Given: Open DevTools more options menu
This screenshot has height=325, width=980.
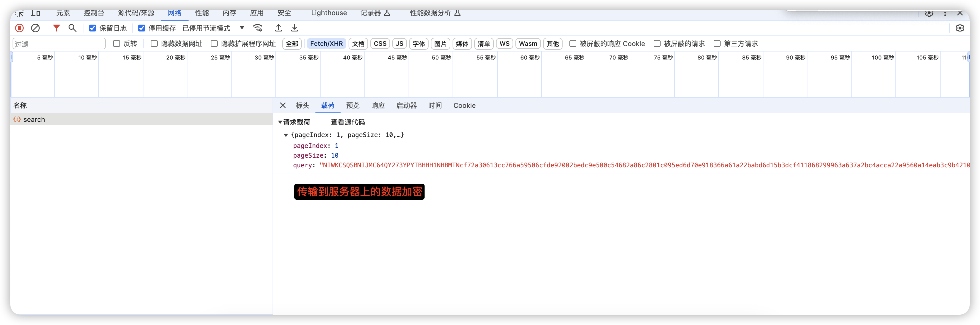Looking at the screenshot, I should [945, 13].
